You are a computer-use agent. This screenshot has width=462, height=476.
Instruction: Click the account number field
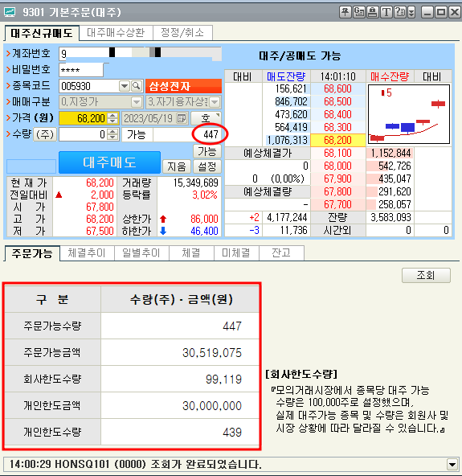click(x=140, y=54)
